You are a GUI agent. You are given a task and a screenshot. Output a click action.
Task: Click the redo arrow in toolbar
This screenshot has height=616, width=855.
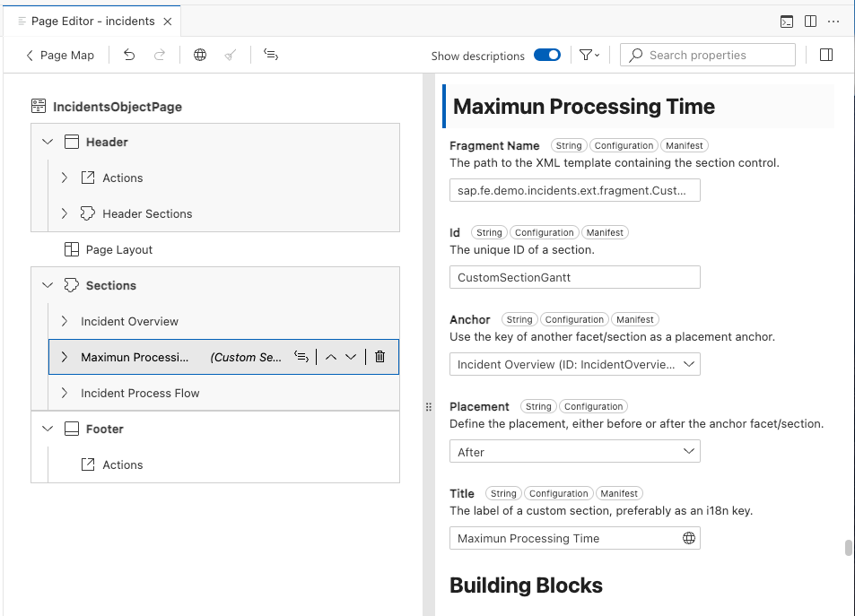160,56
